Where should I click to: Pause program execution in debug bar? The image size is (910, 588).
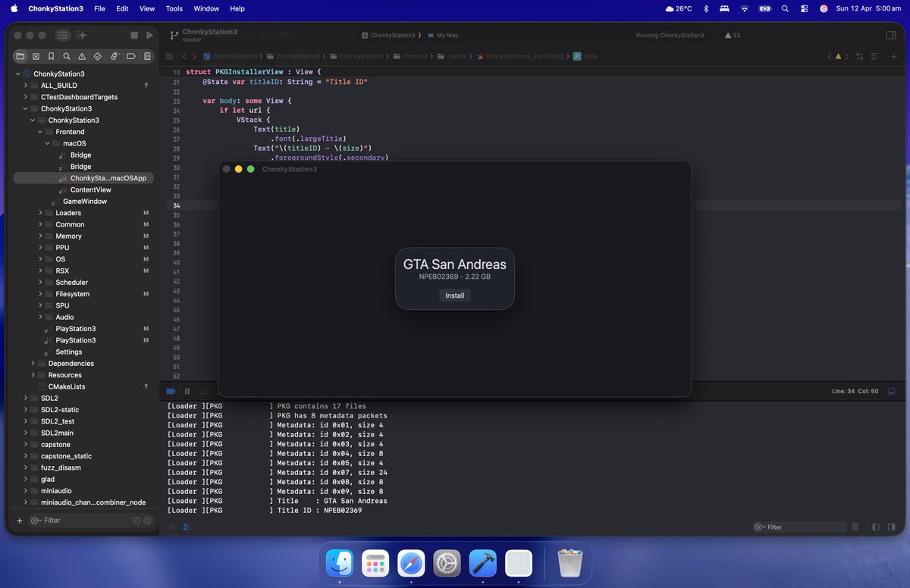187,391
